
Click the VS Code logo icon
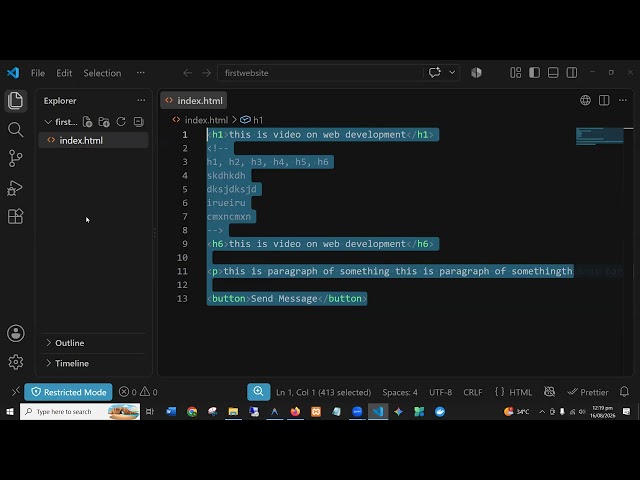[x=13, y=73]
